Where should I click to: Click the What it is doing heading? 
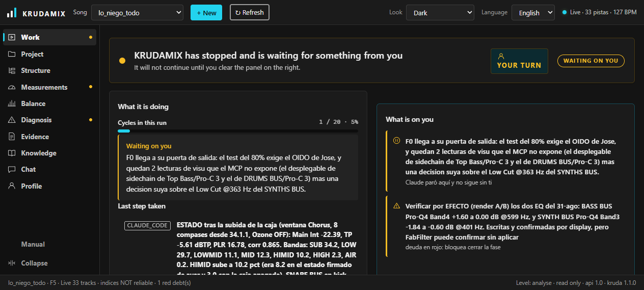[143, 107]
